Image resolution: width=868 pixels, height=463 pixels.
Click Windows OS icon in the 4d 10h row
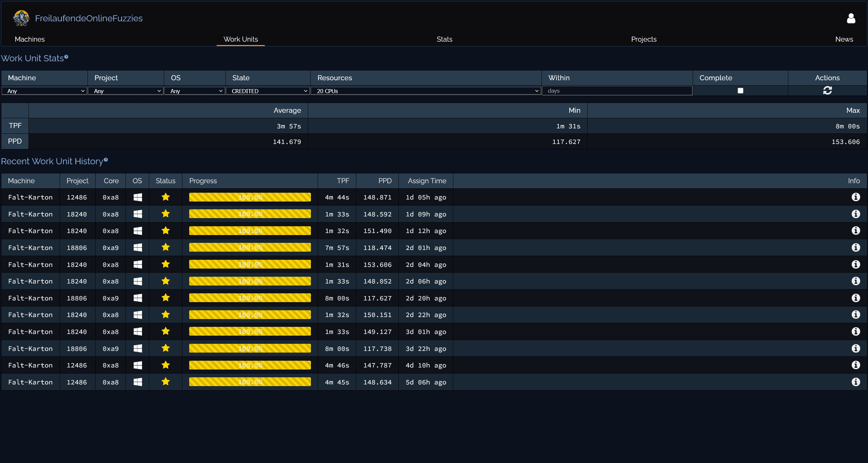(x=137, y=365)
